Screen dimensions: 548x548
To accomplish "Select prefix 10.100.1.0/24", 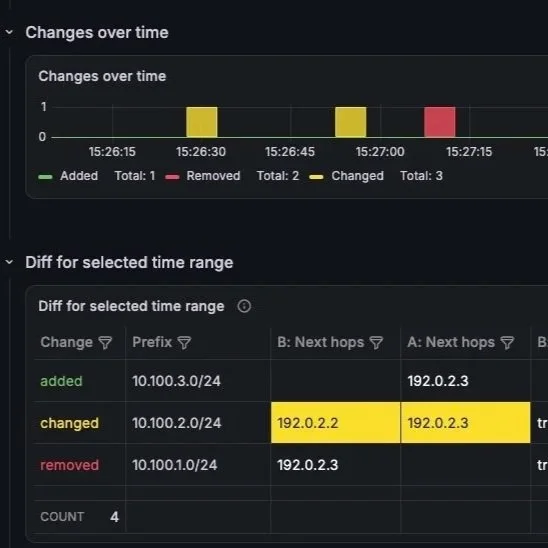I will 174,465.
